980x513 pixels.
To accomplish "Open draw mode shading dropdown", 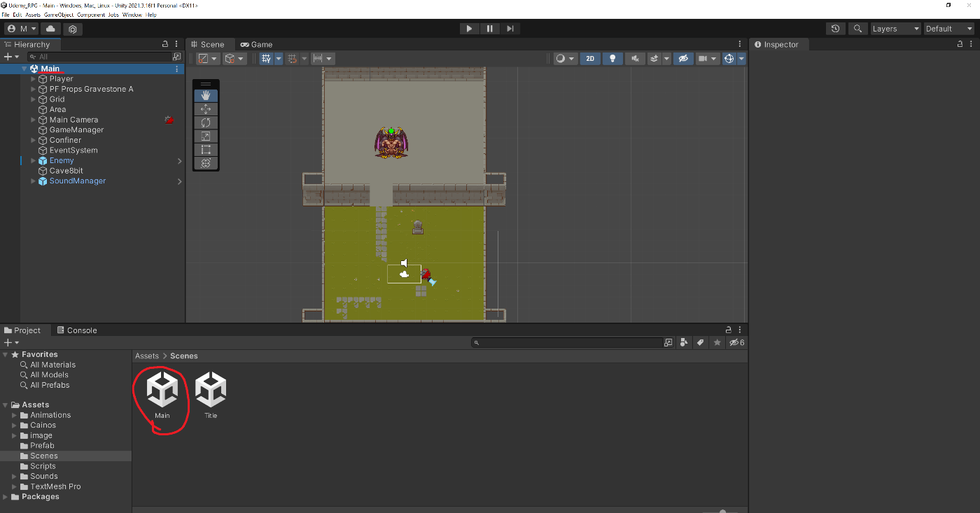I will coord(565,59).
